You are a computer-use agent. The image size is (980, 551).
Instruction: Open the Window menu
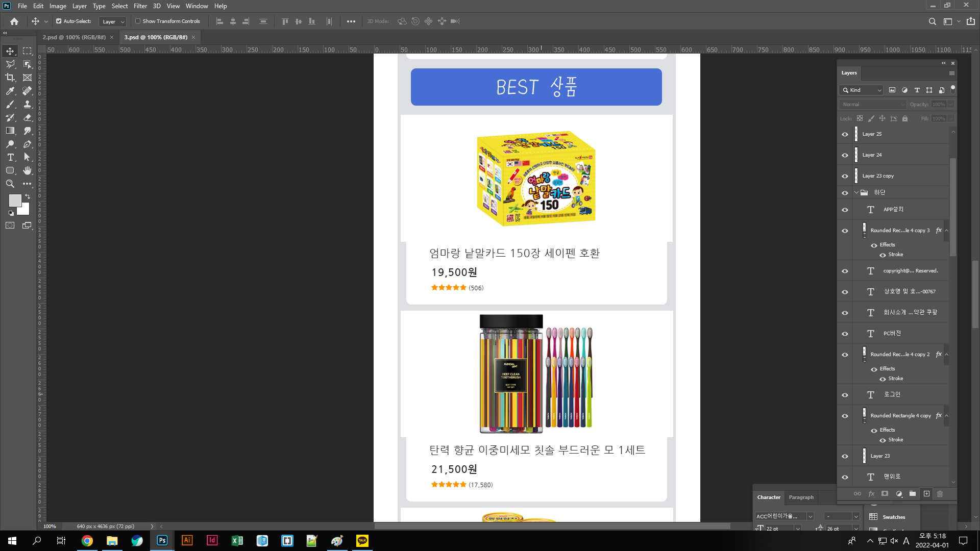coord(197,6)
